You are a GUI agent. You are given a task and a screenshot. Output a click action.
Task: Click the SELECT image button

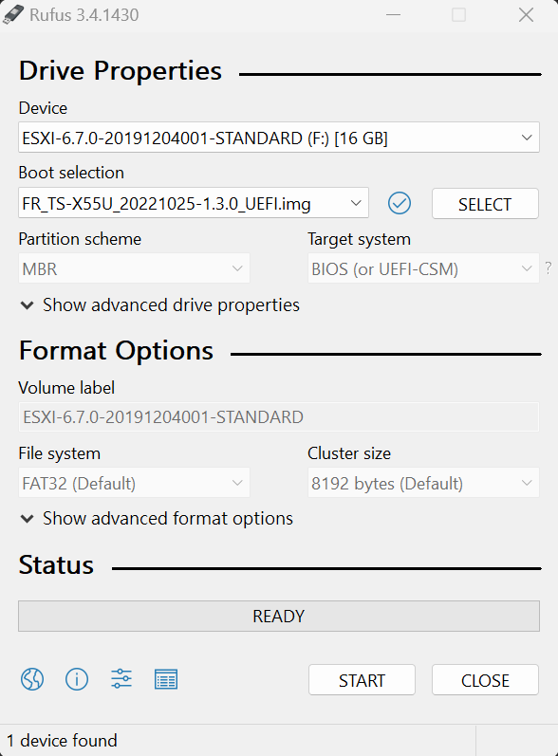485,203
